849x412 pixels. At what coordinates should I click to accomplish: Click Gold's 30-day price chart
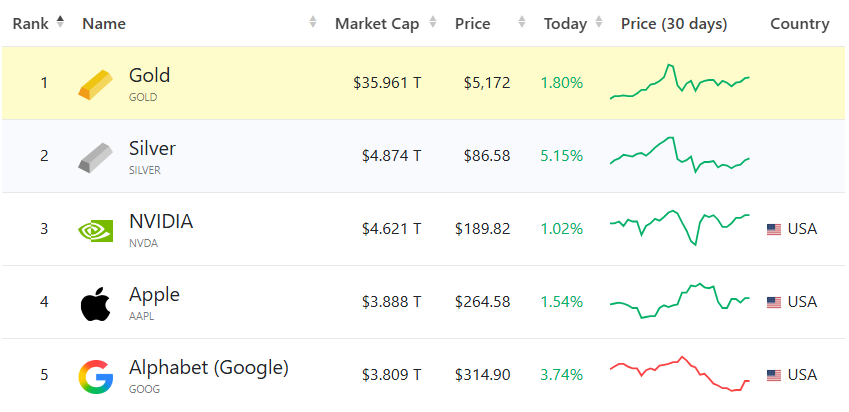click(680, 82)
